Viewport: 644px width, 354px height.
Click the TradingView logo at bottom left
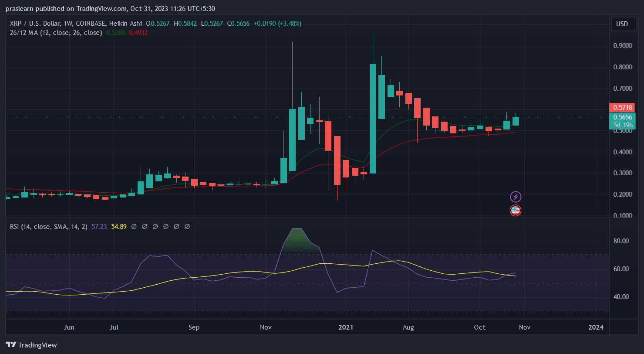point(31,345)
